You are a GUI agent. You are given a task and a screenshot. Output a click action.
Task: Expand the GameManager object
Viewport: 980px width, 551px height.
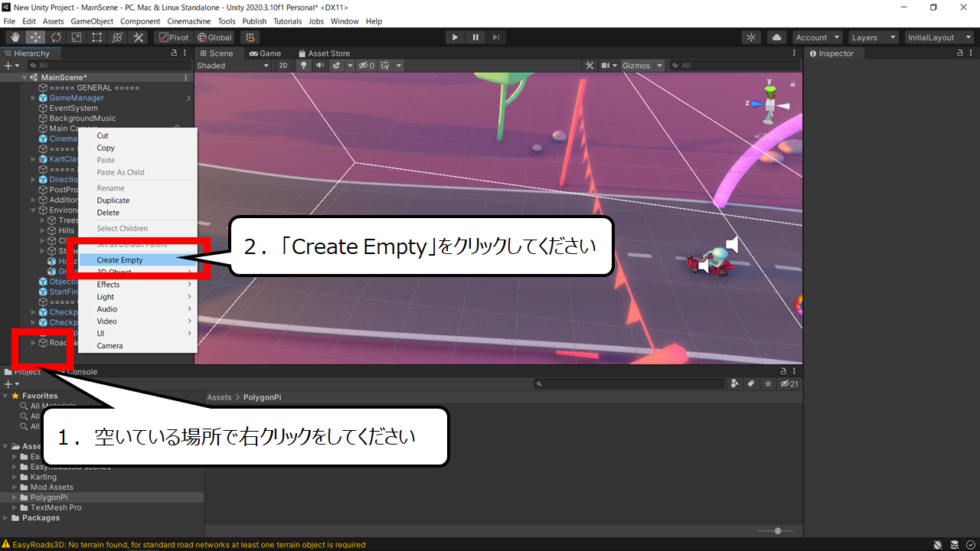(33, 98)
